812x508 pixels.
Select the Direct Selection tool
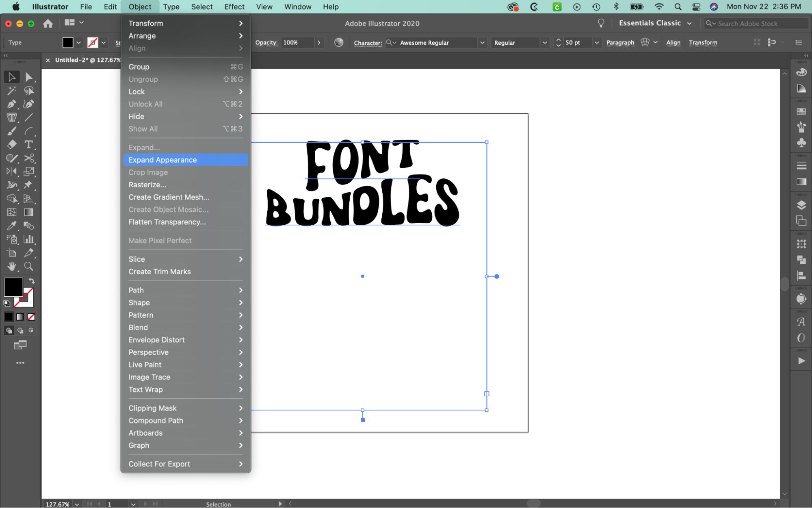[x=29, y=77]
